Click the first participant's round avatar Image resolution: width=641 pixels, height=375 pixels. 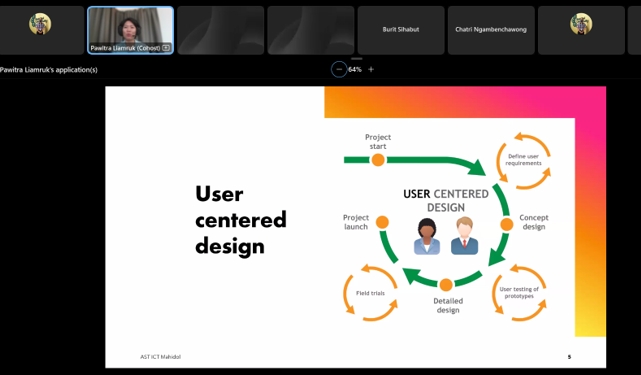click(40, 24)
